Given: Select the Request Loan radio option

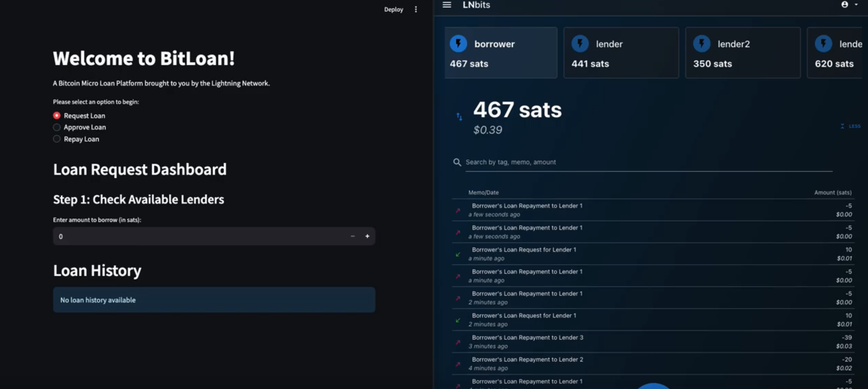Looking at the screenshot, I should pyautogui.click(x=57, y=116).
